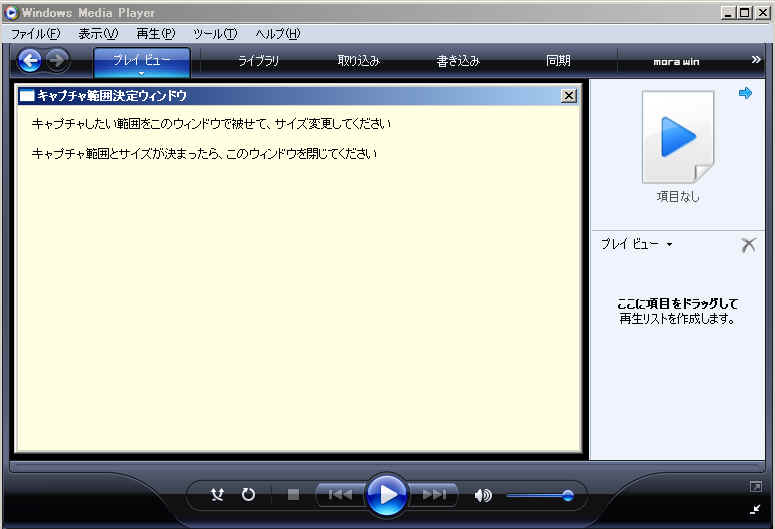Switch to compact mode icon

pos(755,509)
